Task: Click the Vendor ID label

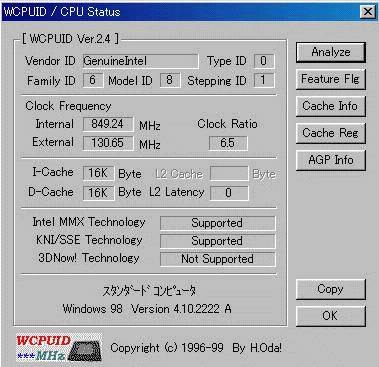Action: point(50,61)
